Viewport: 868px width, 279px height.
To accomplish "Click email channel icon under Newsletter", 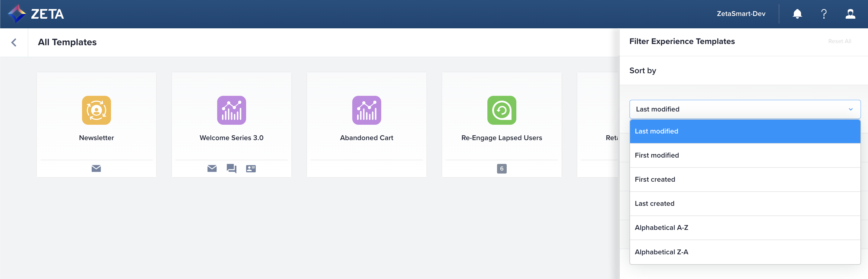I will tap(96, 168).
